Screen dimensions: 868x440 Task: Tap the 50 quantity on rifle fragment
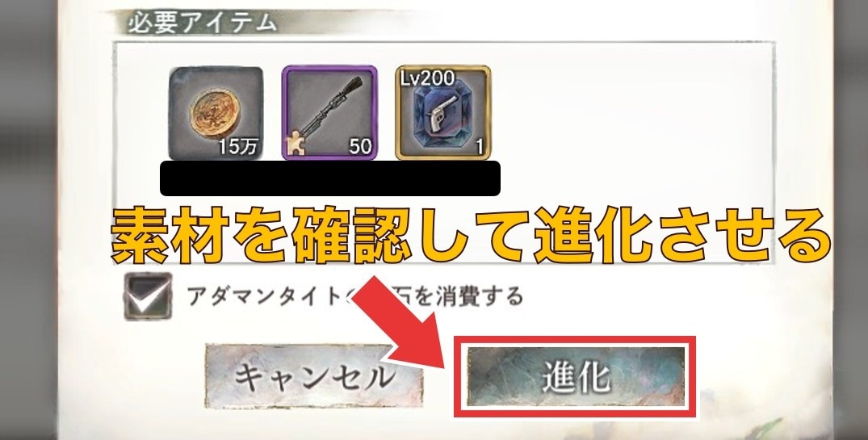click(360, 147)
